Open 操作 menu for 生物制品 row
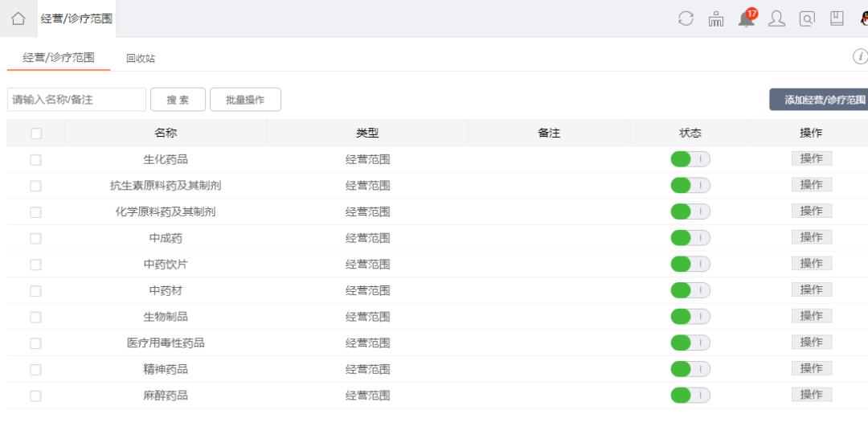868x427 pixels. (x=812, y=316)
